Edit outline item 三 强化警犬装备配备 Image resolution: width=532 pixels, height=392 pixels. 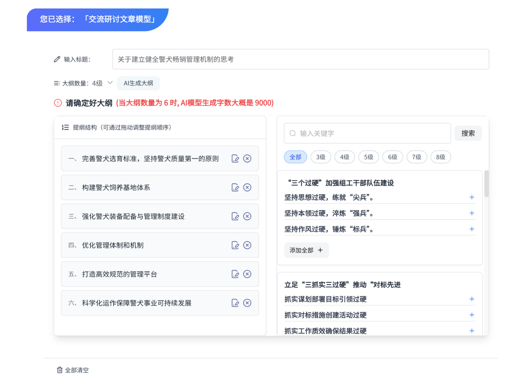(235, 216)
